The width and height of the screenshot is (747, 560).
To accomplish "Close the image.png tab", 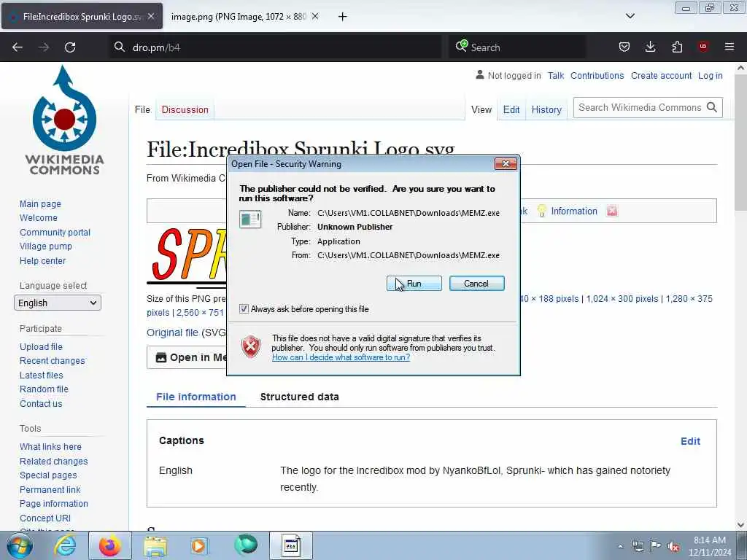I will coord(315,16).
